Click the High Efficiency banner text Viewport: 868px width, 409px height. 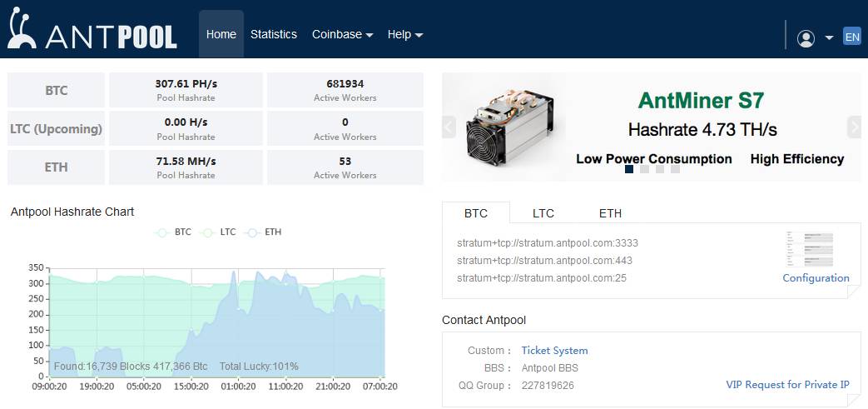[797, 159]
